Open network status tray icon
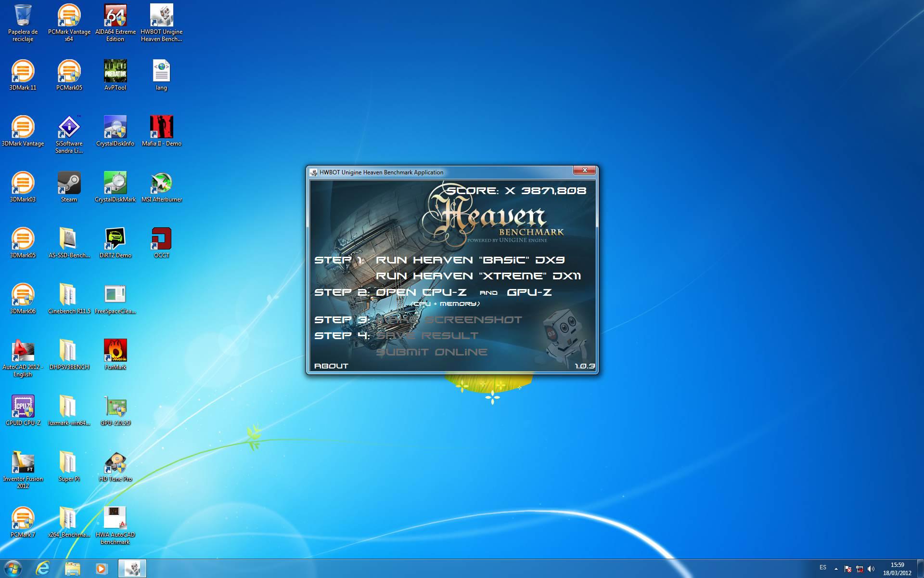Image resolution: width=924 pixels, height=578 pixels. [860, 569]
